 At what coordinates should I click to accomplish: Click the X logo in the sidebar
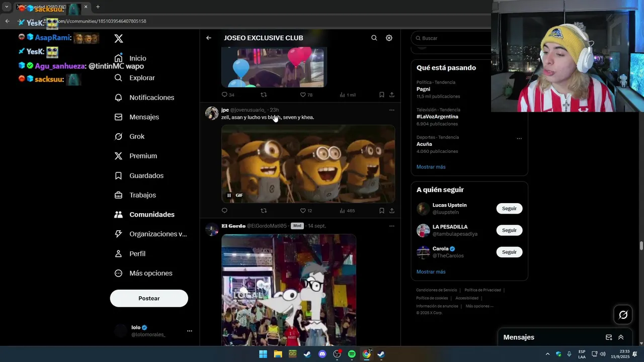click(x=119, y=38)
